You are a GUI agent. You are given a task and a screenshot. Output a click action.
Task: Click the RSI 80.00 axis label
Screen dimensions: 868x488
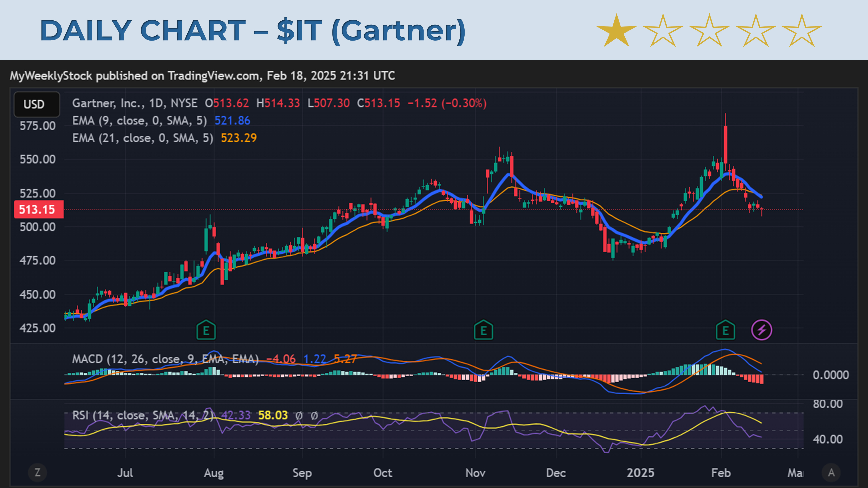click(828, 404)
